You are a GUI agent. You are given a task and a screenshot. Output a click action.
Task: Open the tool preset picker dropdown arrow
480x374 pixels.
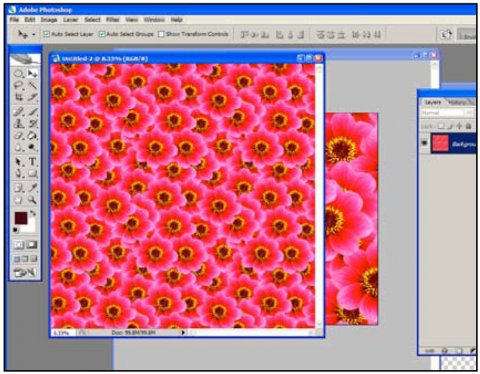click(34, 34)
